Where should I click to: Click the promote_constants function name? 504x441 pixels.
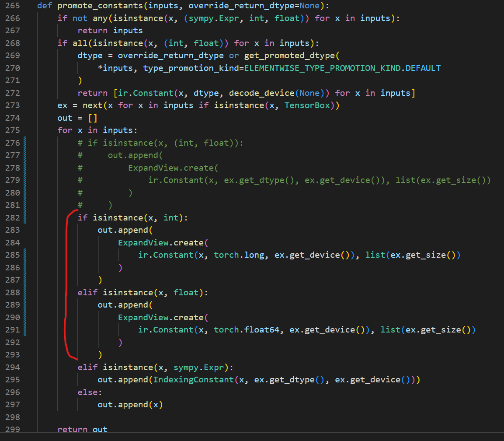pyautogui.click(x=100, y=6)
